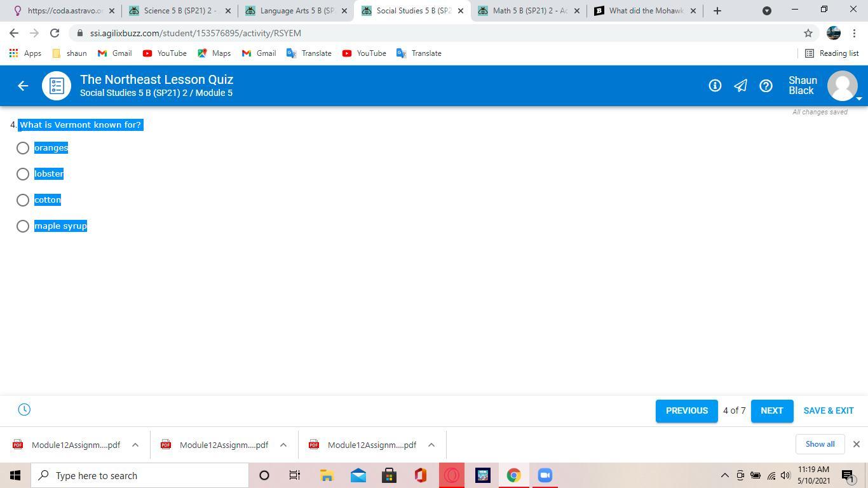
Task: Close the Social Studies 5 B tab
Action: pyautogui.click(x=461, y=11)
